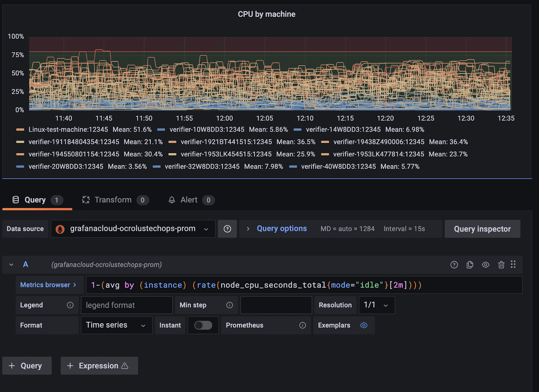Image resolution: width=539 pixels, height=392 pixels.
Task: Open the Resolution 1/1 dropdown
Action: [376, 305]
